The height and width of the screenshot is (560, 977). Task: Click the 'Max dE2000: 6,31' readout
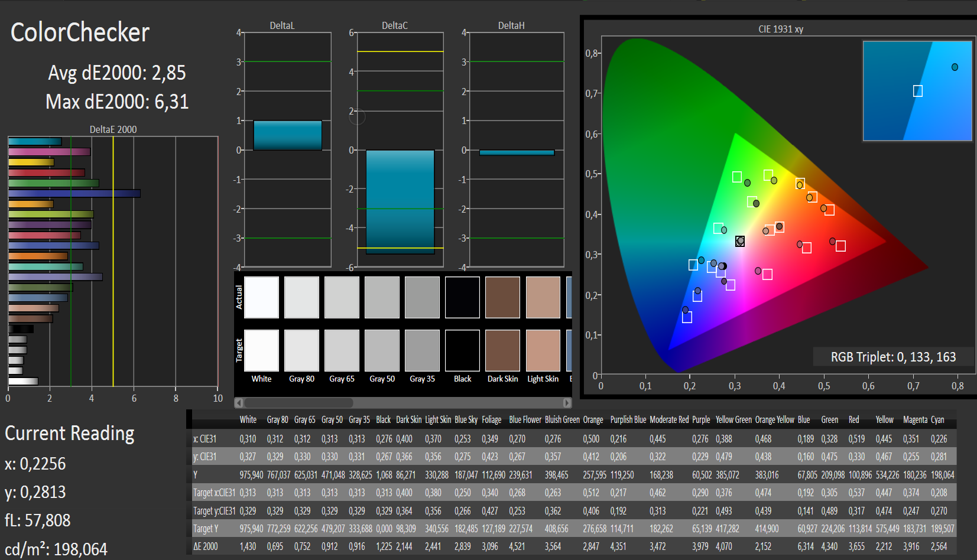117,102
